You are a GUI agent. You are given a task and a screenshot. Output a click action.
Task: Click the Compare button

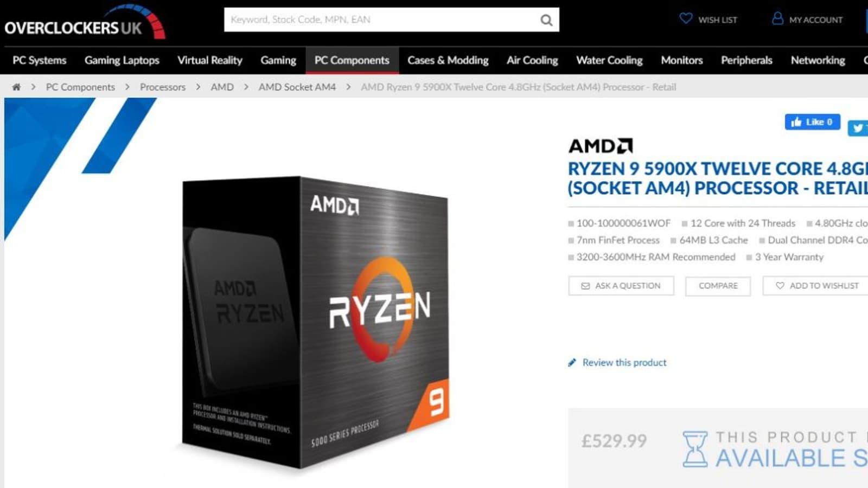pos(718,286)
